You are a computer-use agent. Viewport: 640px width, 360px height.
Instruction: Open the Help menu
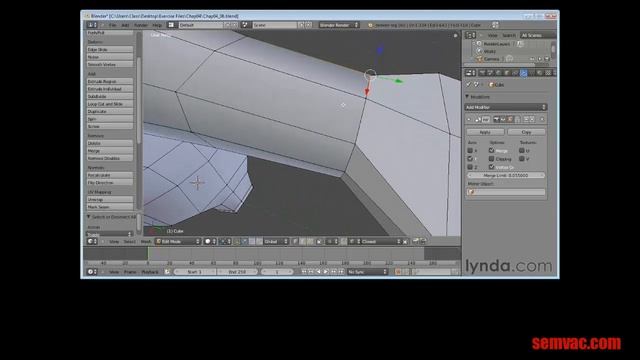point(157,25)
